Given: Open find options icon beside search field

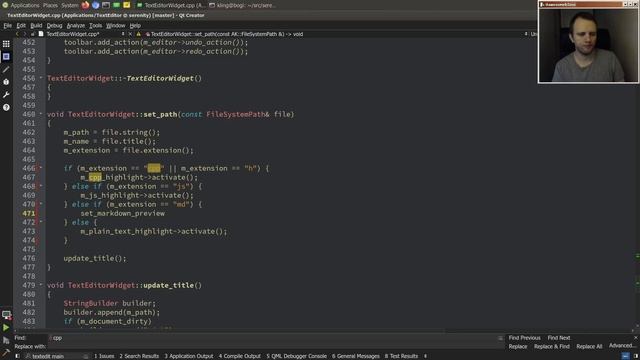Looking at the screenshot, I should tap(500, 338).
